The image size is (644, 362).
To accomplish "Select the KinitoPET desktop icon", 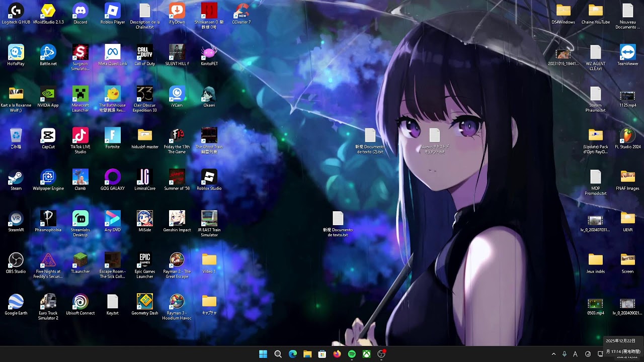I will point(209,56).
